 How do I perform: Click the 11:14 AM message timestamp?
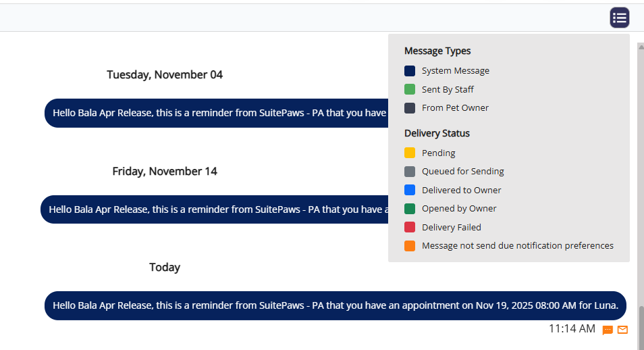pyautogui.click(x=572, y=329)
